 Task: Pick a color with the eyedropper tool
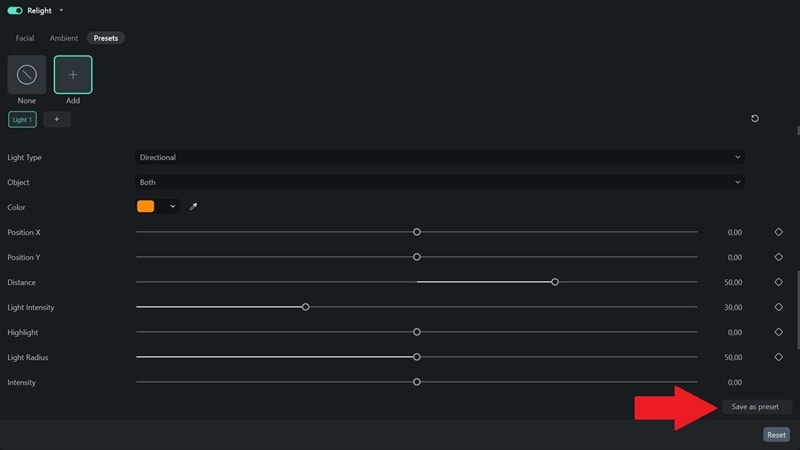(x=194, y=207)
